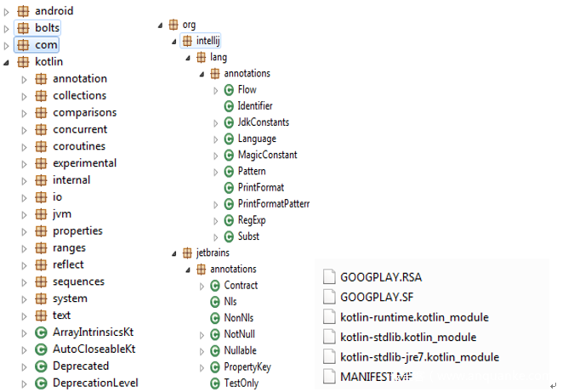Click the class icon next to Identifier
The height and width of the screenshot is (392, 574).
[228, 106]
